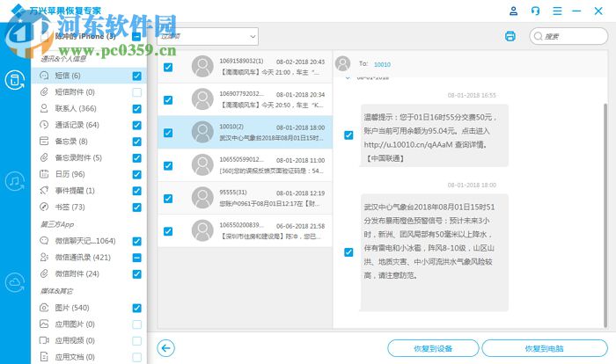This screenshot has height=364, width=616.
Task: Click the conversation pane vertical scrollbar
Action: (605, 215)
